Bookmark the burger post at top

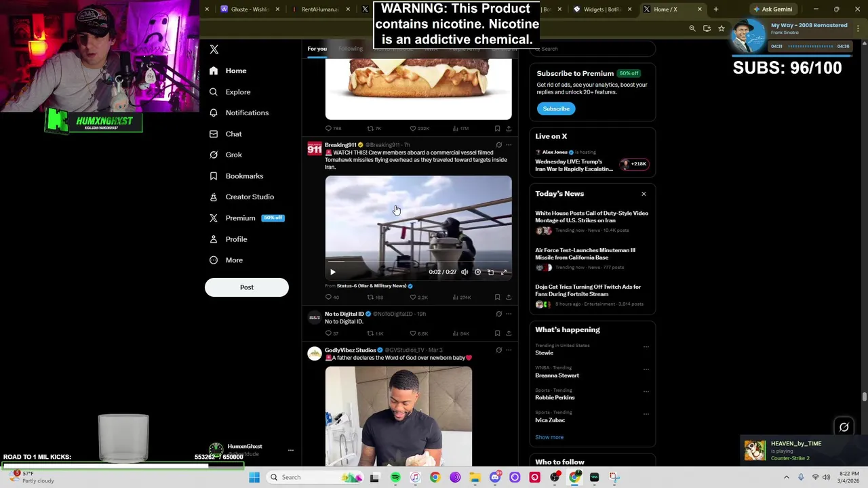(x=497, y=128)
